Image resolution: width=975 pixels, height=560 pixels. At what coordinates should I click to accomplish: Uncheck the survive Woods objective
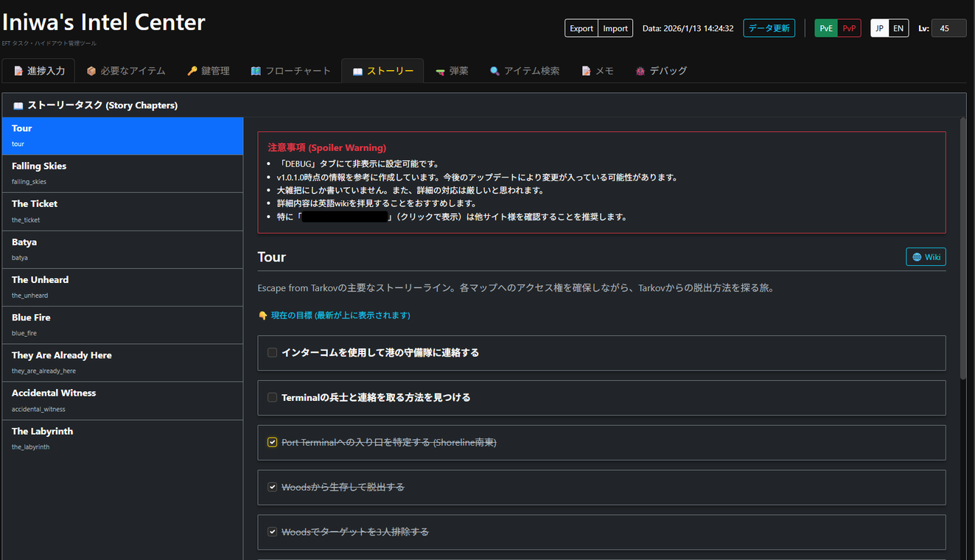pos(272,488)
